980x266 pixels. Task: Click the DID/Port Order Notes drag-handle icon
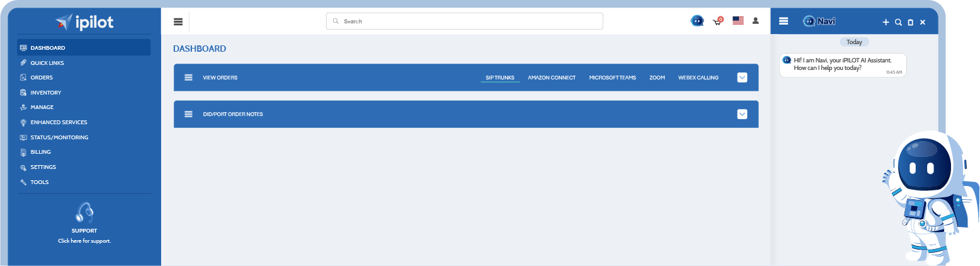tap(188, 114)
